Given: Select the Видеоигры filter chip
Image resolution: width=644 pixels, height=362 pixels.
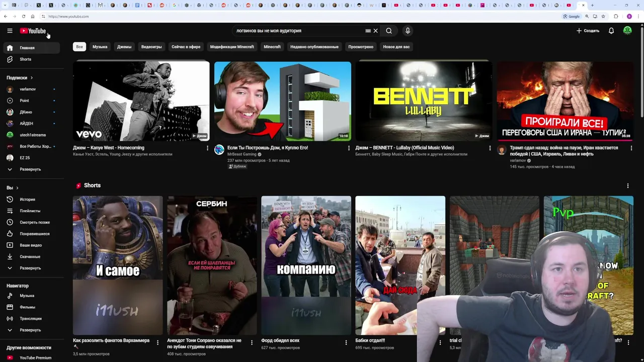Looking at the screenshot, I should (x=151, y=47).
